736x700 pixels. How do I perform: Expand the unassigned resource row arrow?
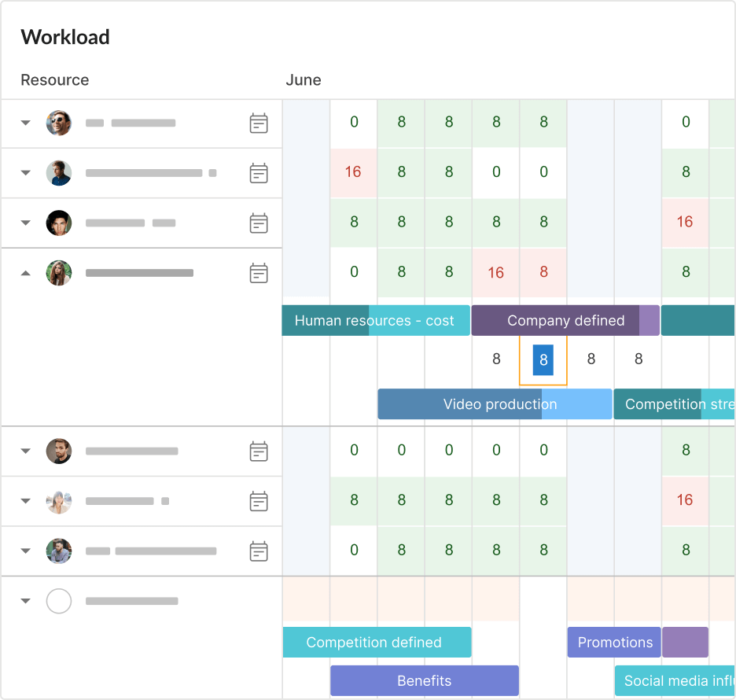(25, 602)
